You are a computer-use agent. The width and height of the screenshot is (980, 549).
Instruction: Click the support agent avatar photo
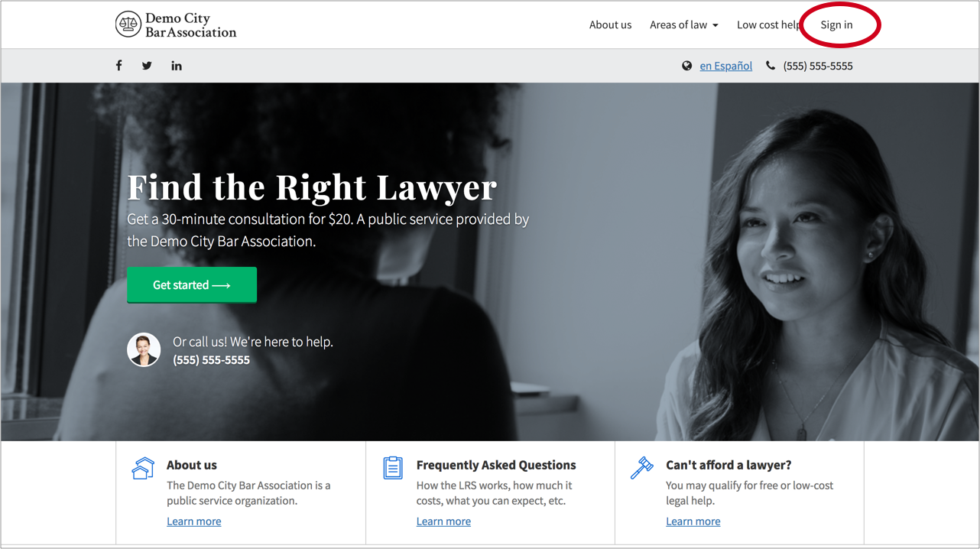click(x=144, y=350)
